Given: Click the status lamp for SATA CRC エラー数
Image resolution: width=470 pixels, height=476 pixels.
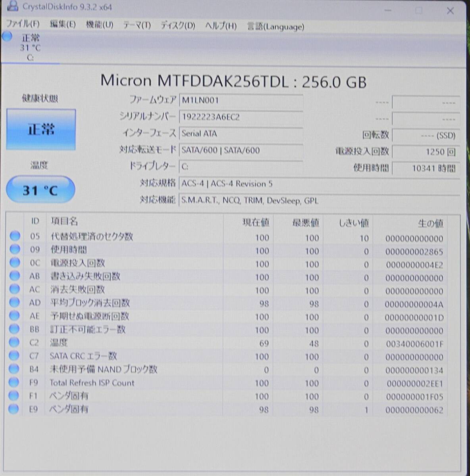Looking at the screenshot, I should [x=15, y=356].
